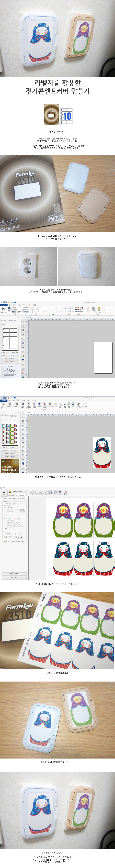115x868 pixels.
Task: Click 페이지 삭제 button in first Design Pro screenshot
Action: (15, 353)
